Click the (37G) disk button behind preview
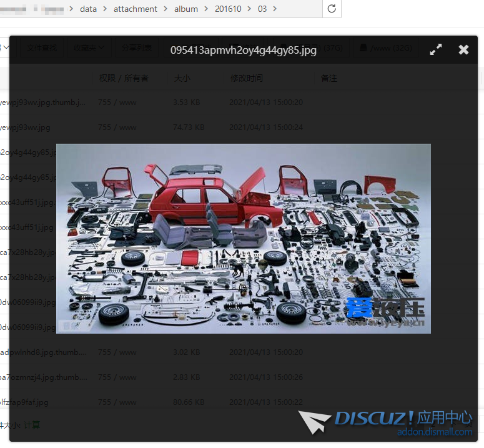 (x=312, y=48)
